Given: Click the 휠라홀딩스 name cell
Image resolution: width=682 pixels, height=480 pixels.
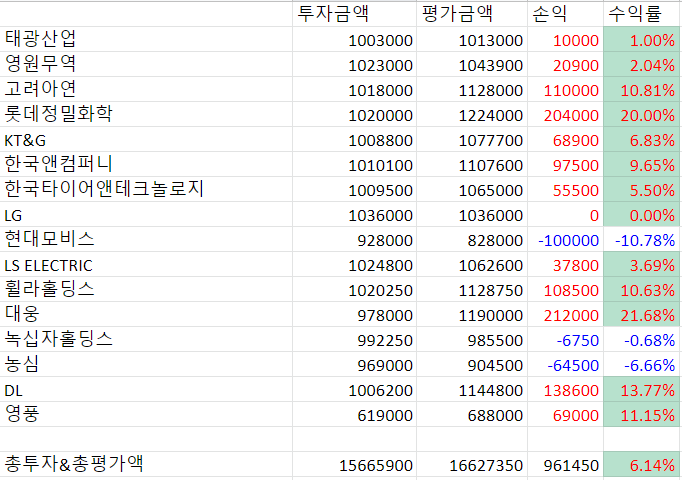Looking at the screenshot, I should click(x=146, y=289).
